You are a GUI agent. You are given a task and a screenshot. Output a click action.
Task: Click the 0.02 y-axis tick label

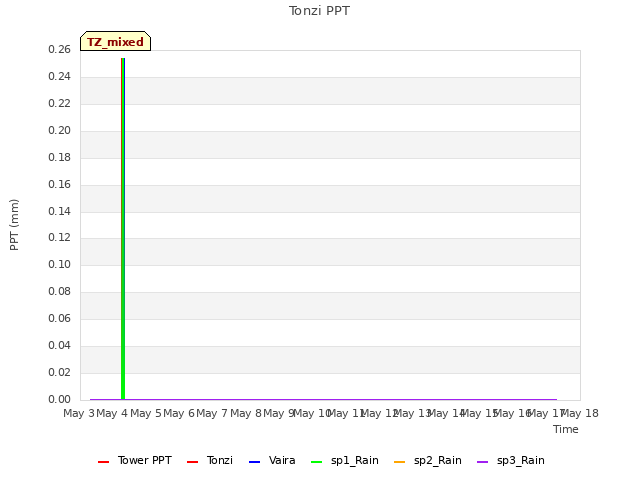(x=59, y=372)
